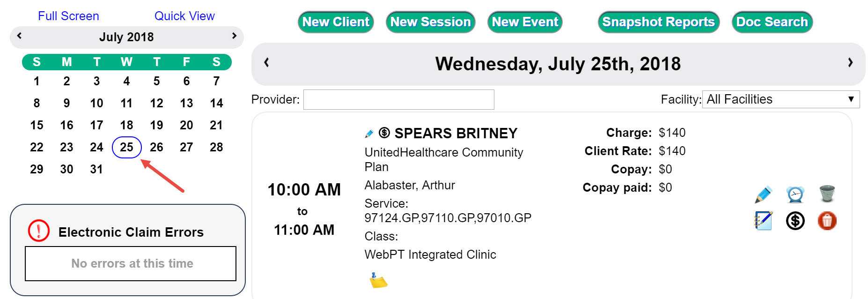Click the New Session button
The image size is (868, 299).
tap(430, 22)
